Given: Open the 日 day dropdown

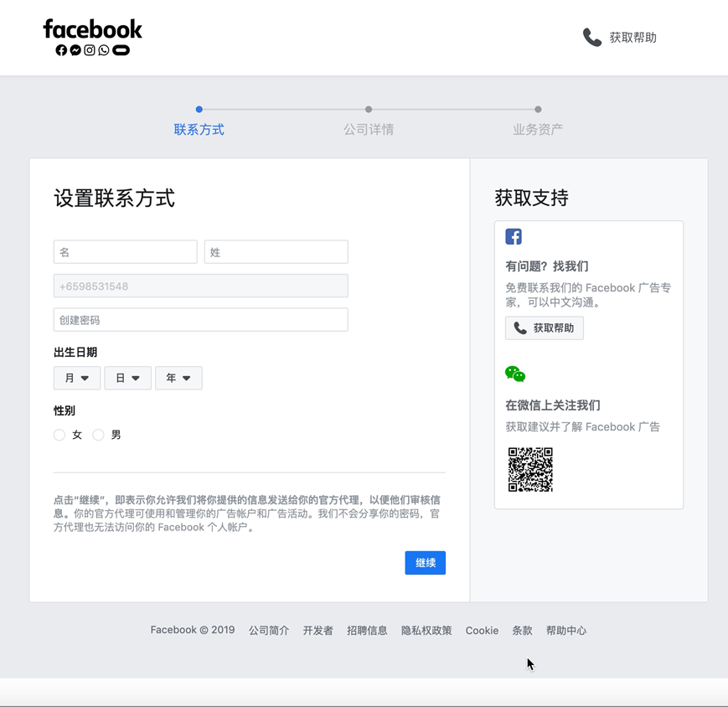Looking at the screenshot, I should 127,378.
